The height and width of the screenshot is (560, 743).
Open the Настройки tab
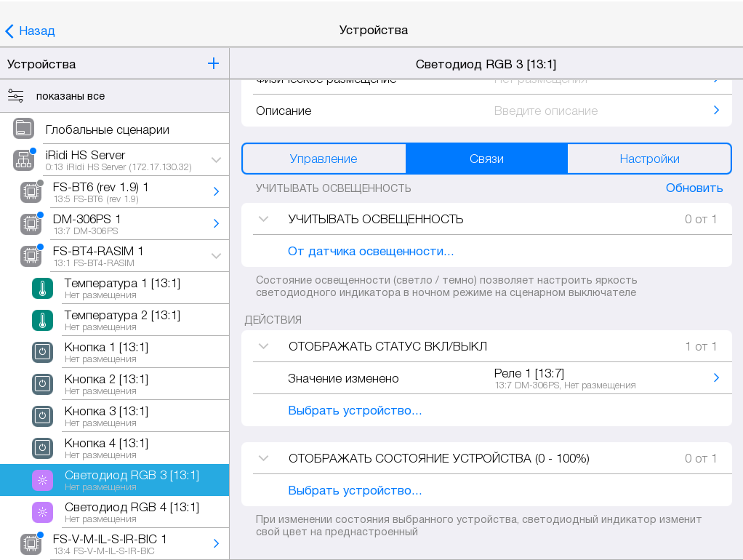(649, 159)
